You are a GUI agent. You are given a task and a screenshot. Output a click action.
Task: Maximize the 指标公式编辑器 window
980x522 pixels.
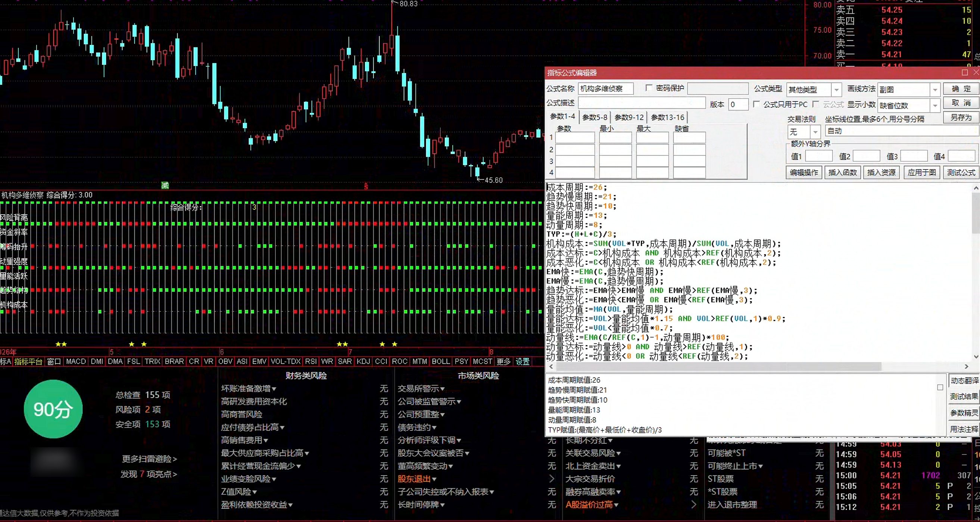(x=965, y=72)
